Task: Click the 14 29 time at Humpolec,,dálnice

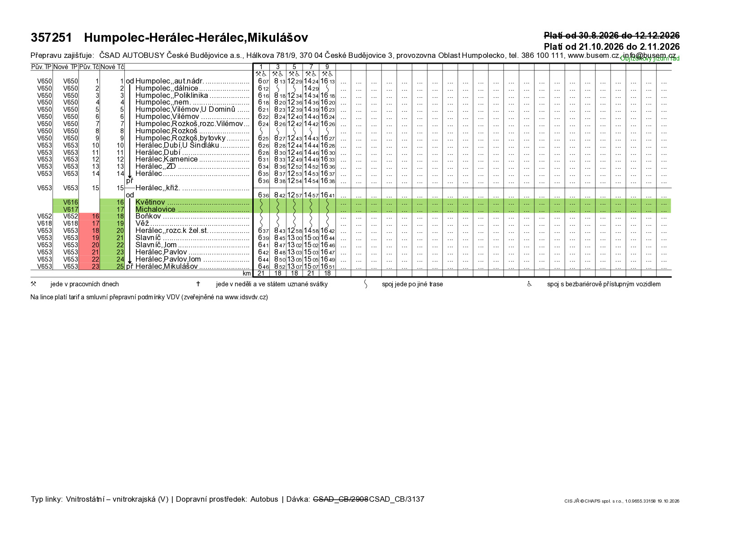Action: coord(311,88)
